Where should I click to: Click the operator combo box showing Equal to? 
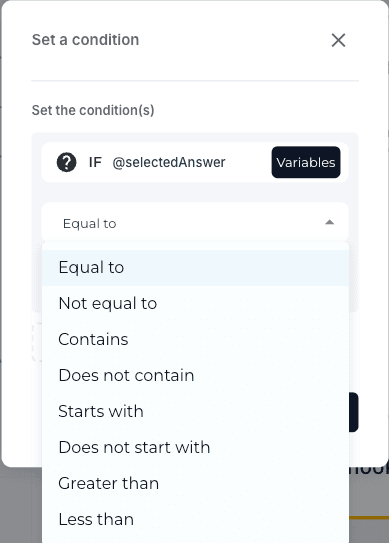click(195, 223)
